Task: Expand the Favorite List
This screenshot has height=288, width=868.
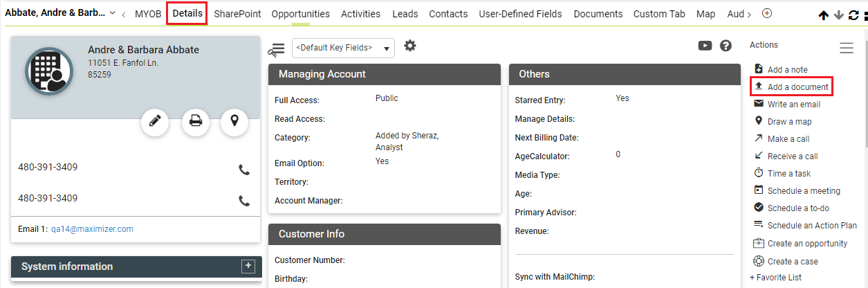Action: [x=775, y=277]
